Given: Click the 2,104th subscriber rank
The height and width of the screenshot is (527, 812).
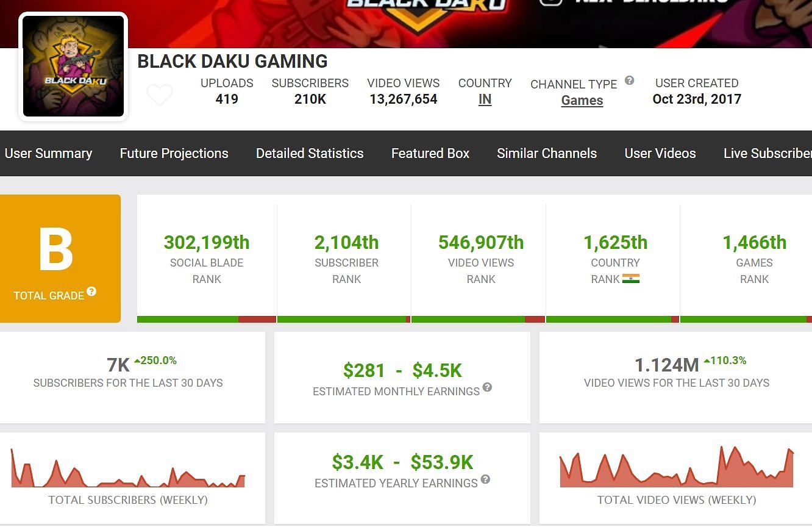Looking at the screenshot, I should [x=346, y=242].
